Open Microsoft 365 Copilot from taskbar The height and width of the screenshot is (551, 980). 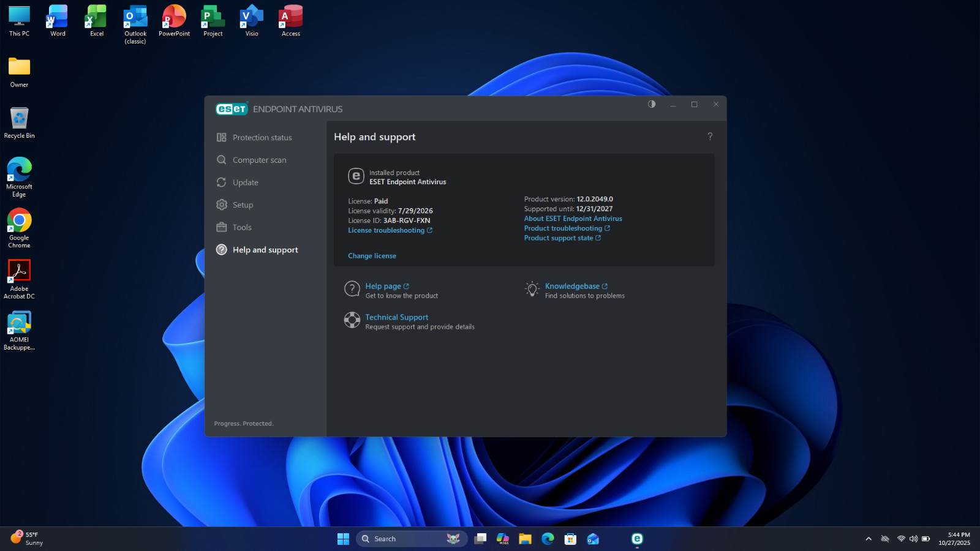click(503, 539)
